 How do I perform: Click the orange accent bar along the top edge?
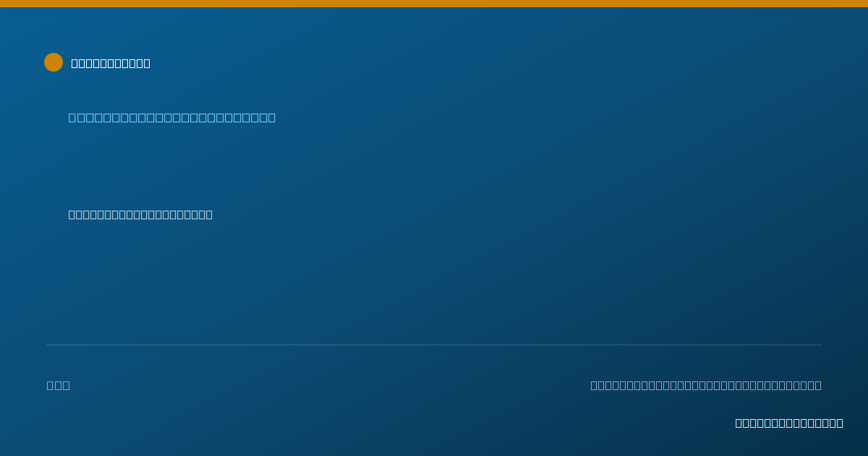coord(434,4)
